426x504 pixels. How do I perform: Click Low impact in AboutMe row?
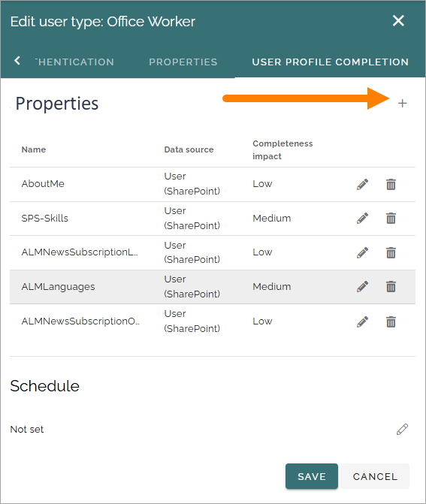[262, 183]
